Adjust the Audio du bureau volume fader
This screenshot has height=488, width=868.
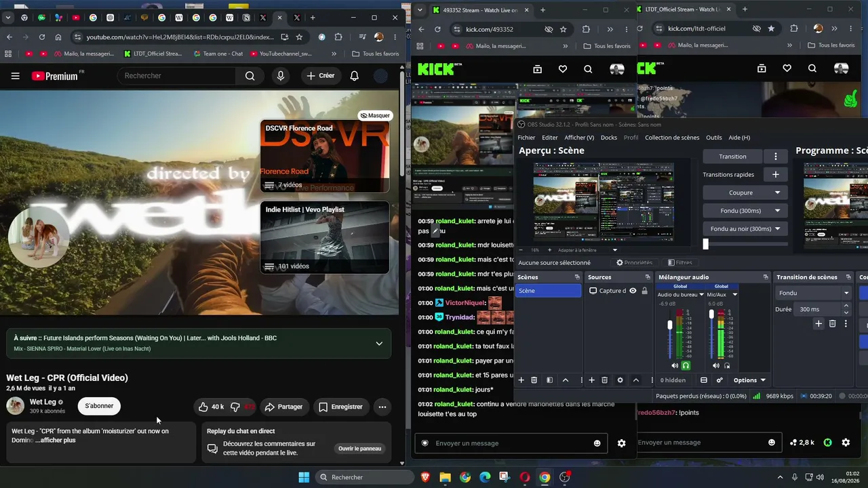(670, 325)
